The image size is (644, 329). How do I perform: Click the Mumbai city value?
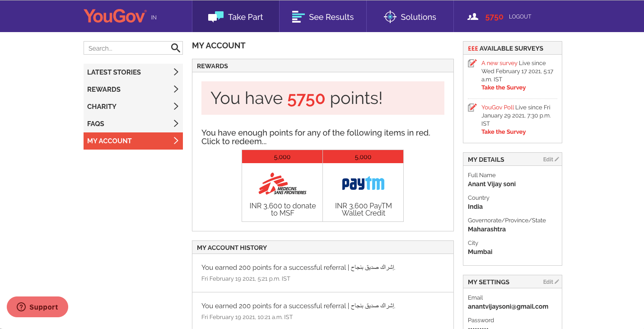click(x=480, y=252)
